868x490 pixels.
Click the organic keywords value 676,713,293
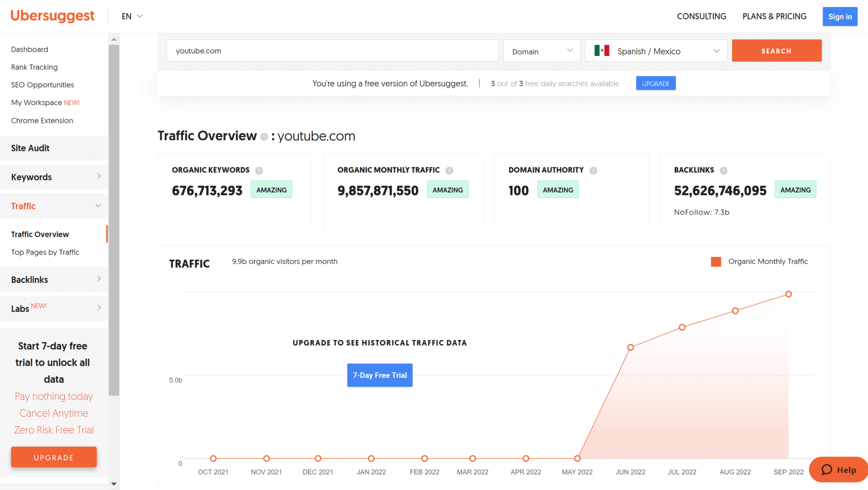point(207,191)
